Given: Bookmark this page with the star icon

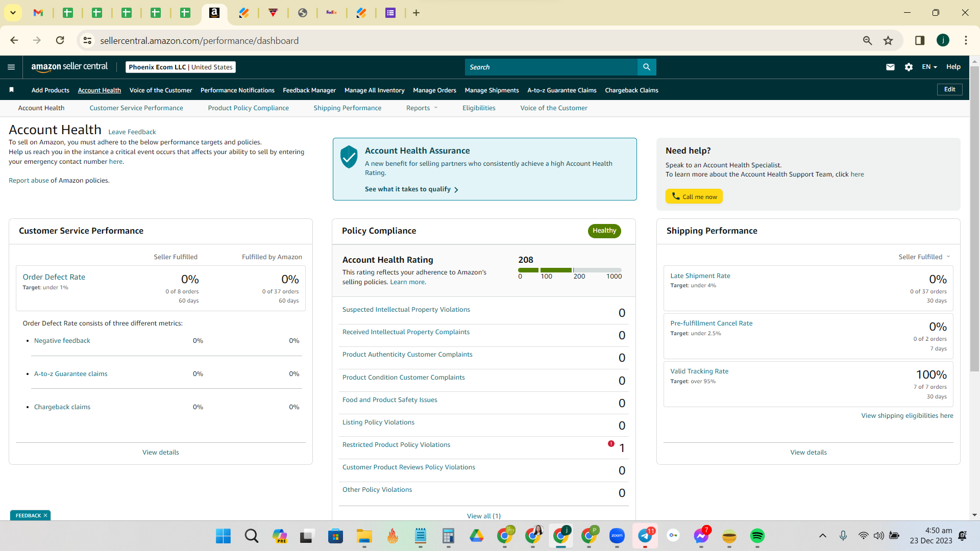Looking at the screenshot, I should click(x=888, y=40).
